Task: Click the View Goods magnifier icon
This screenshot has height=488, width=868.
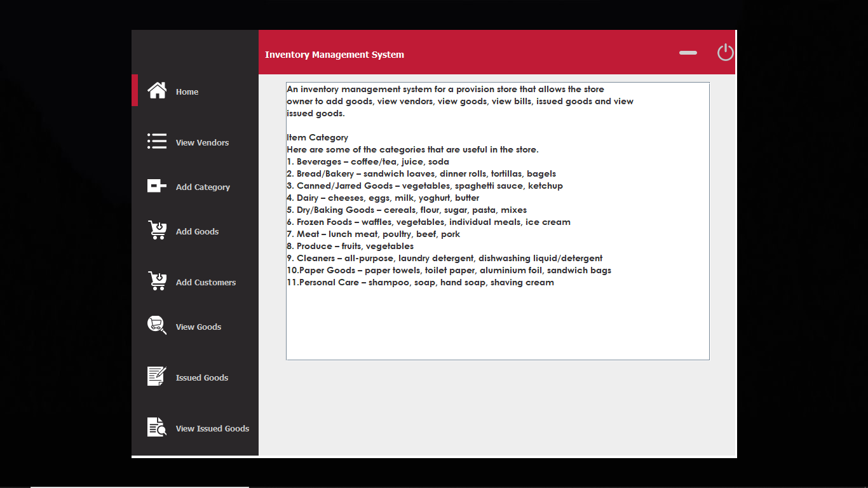Action: (x=157, y=325)
